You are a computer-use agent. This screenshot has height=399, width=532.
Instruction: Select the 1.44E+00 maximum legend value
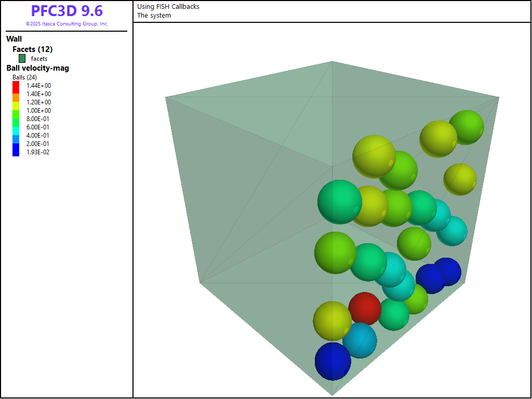pyautogui.click(x=38, y=86)
